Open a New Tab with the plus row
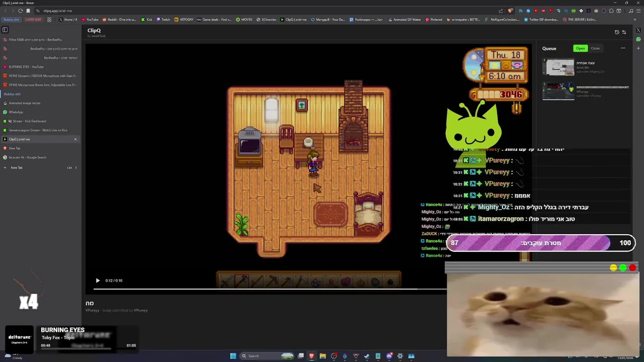Viewport: 644px width, 362px height. [40, 167]
